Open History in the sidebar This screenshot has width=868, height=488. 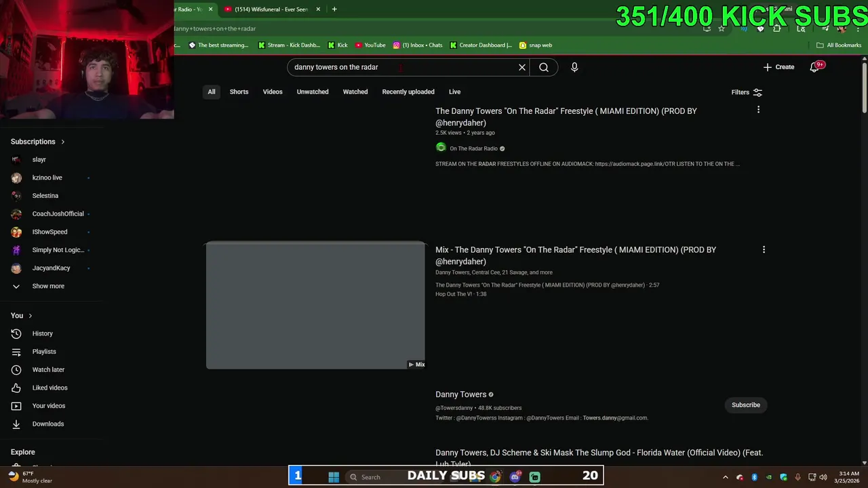point(42,333)
